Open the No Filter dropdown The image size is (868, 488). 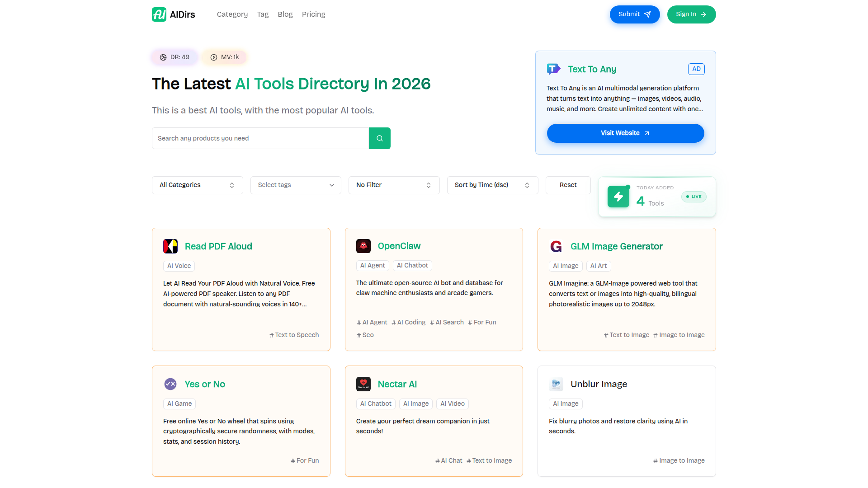[x=394, y=185]
